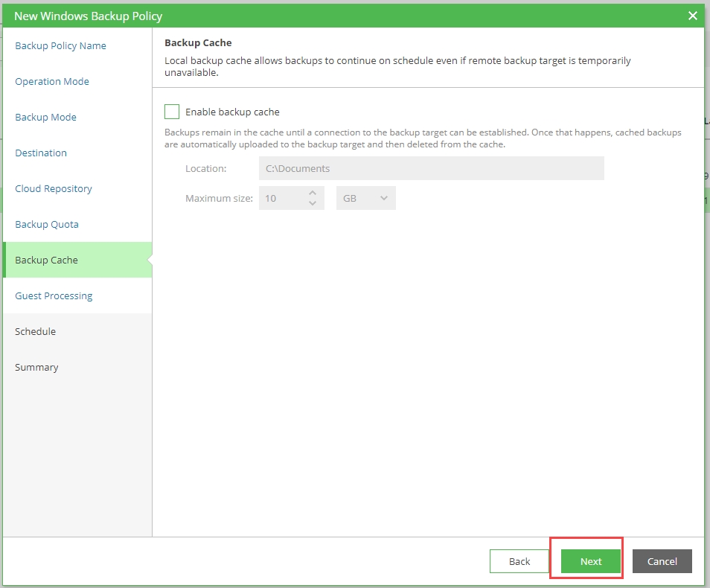The width and height of the screenshot is (710, 588).
Task: Enable the backup cache checkbox
Action: tap(172, 112)
